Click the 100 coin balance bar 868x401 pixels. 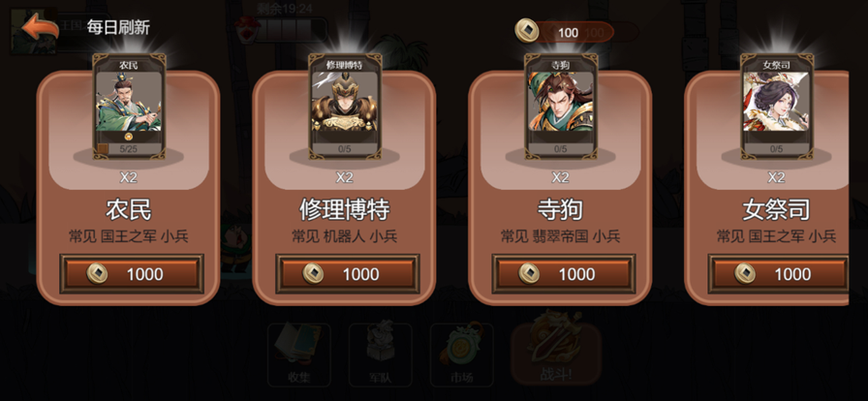pyautogui.click(x=575, y=33)
